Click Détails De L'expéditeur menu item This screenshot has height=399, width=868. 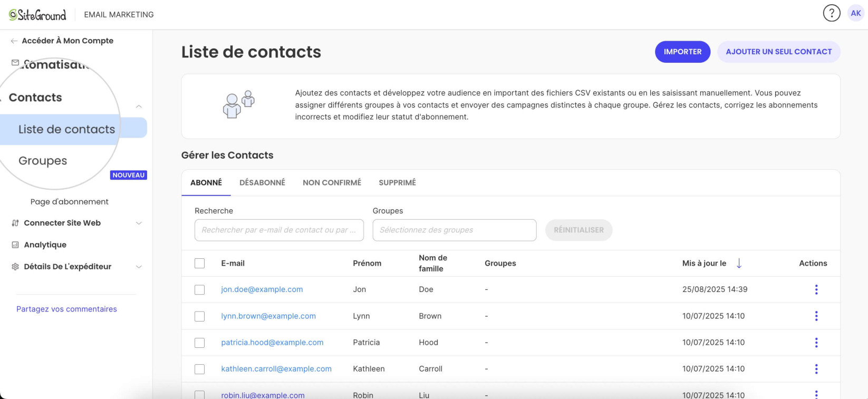(67, 267)
